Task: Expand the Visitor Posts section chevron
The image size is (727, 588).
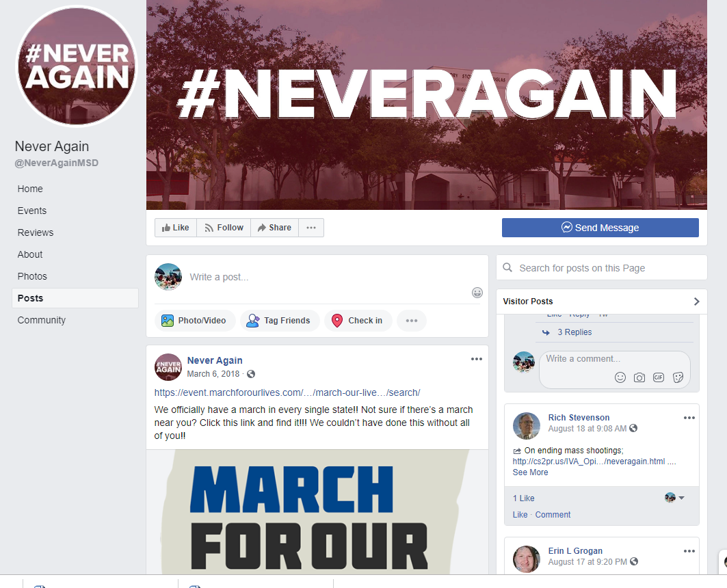Action: click(696, 302)
